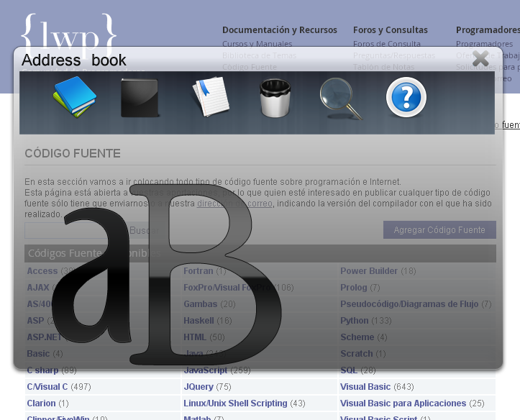This screenshot has height=420, width=520.
Task: Open the Gambas category link
Action: 201,304
